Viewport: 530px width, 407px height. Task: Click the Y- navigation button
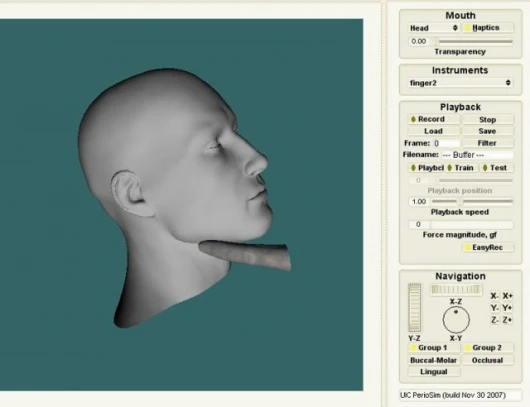click(495, 308)
